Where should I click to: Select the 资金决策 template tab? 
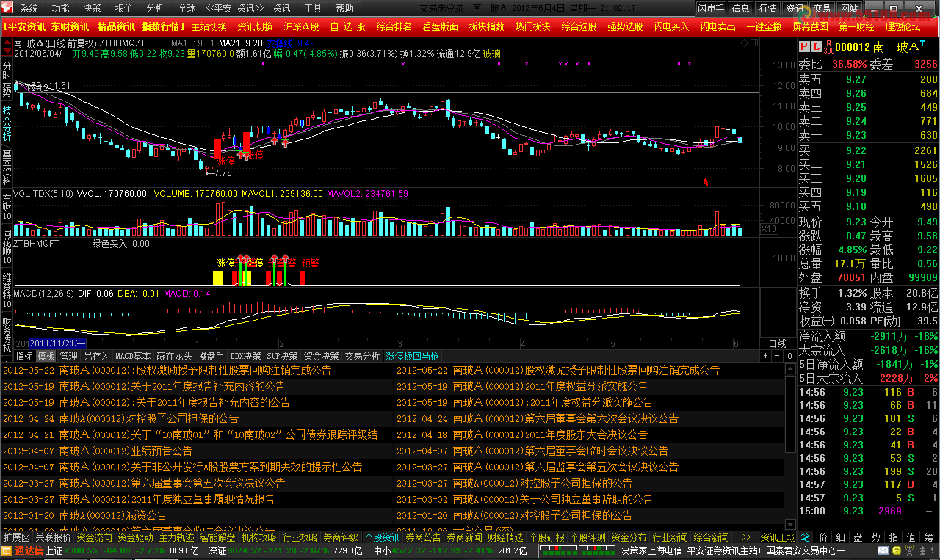321,356
